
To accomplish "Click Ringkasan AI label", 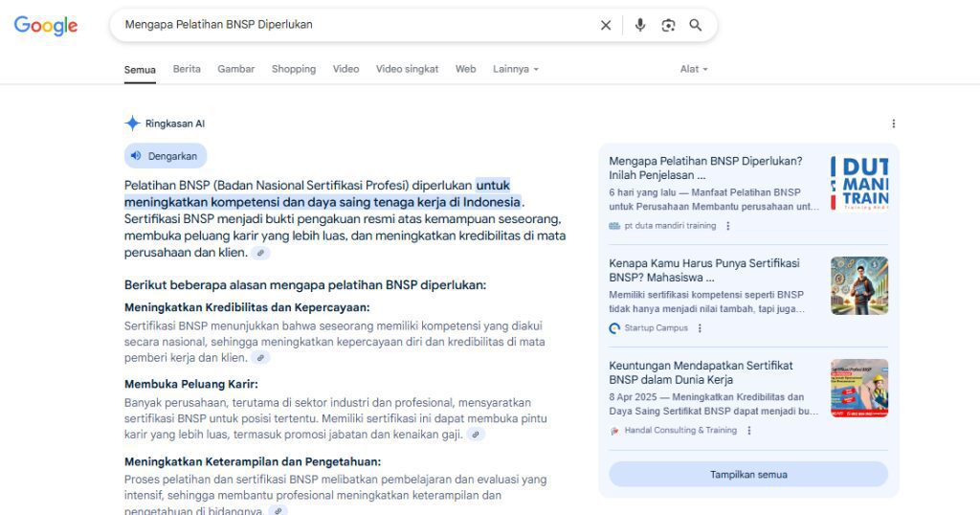I will pyautogui.click(x=175, y=123).
